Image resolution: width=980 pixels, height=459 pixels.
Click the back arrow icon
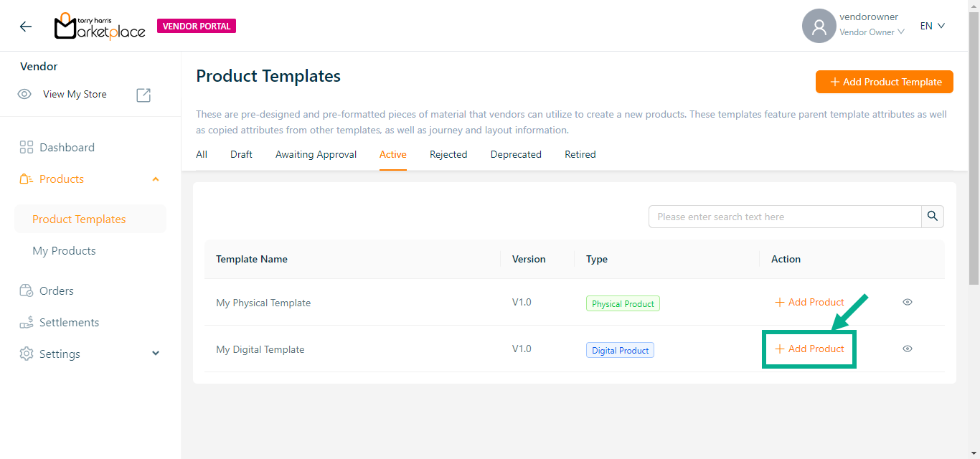coord(26,27)
